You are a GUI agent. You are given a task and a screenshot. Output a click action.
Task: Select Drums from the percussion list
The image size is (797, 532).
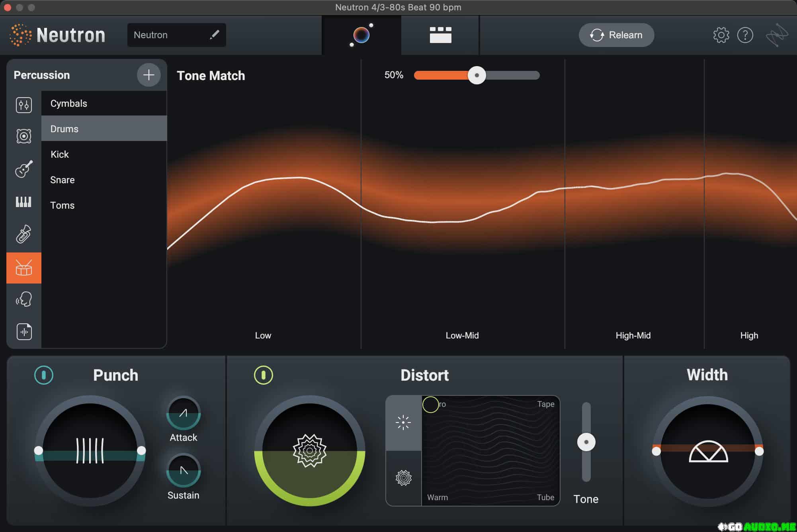(x=104, y=129)
